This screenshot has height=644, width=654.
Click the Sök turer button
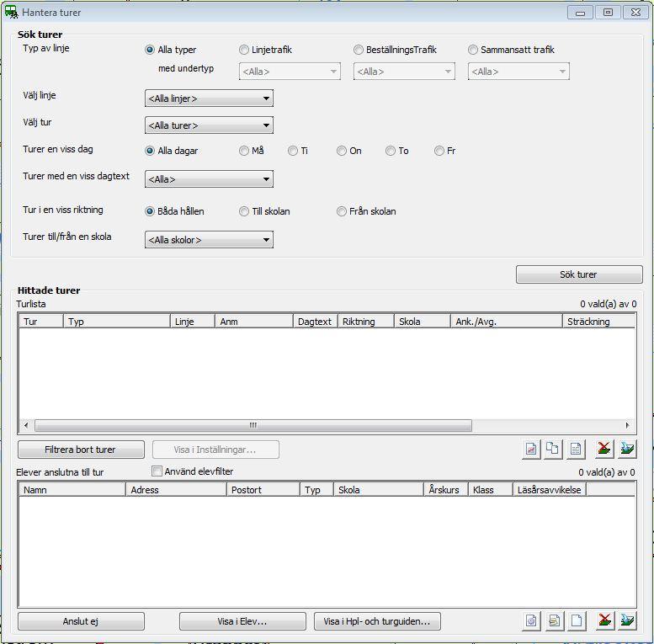point(579,274)
